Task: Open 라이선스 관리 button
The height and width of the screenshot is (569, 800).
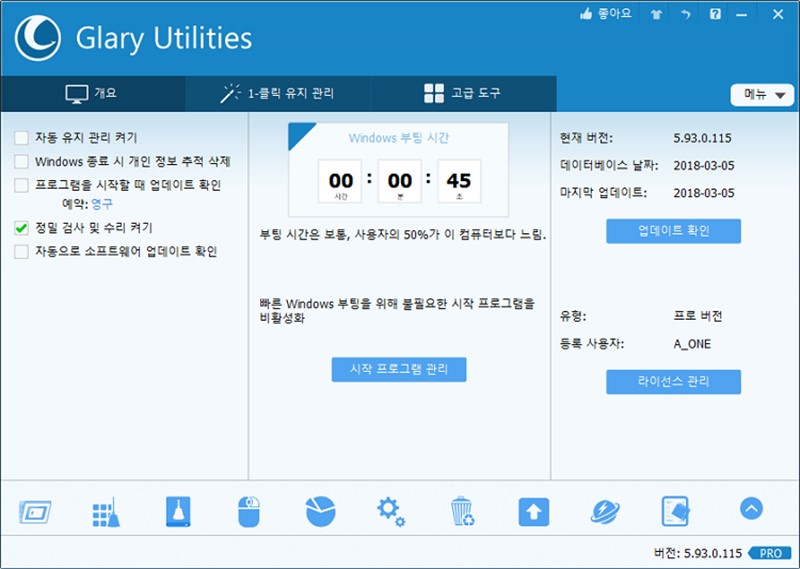Action: point(673,382)
